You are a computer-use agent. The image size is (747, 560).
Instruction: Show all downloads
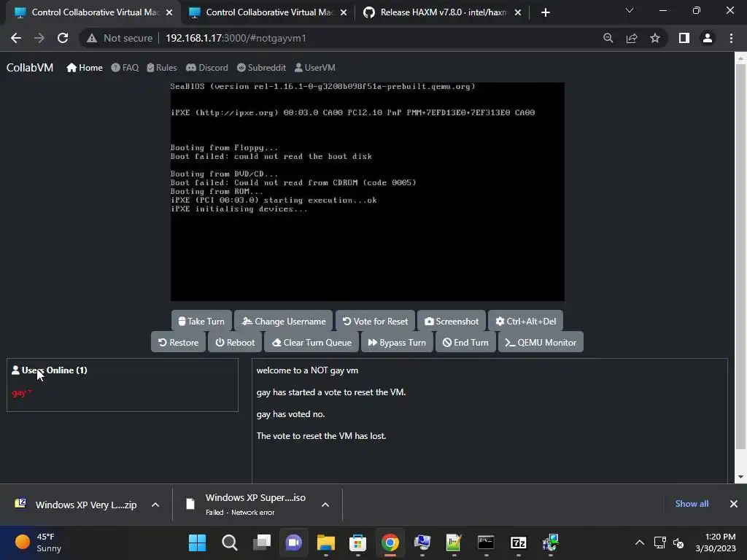pyautogui.click(x=692, y=504)
